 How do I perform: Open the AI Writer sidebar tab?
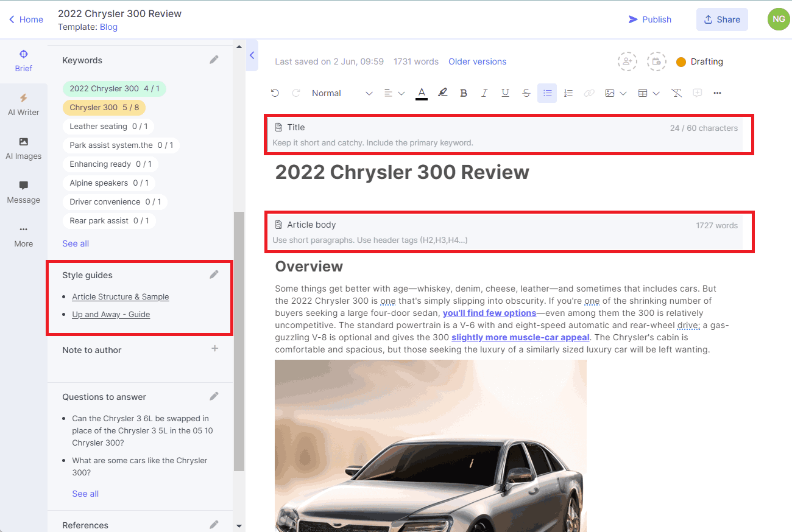pos(24,105)
